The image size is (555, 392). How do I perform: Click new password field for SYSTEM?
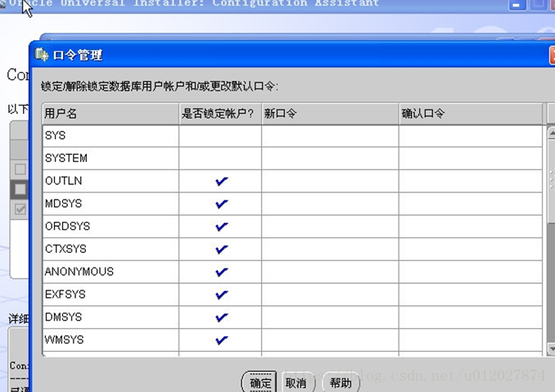[330, 159]
